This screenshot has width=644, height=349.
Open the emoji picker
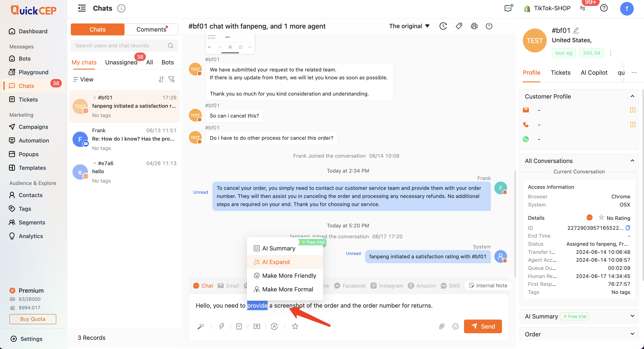pyautogui.click(x=455, y=326)
